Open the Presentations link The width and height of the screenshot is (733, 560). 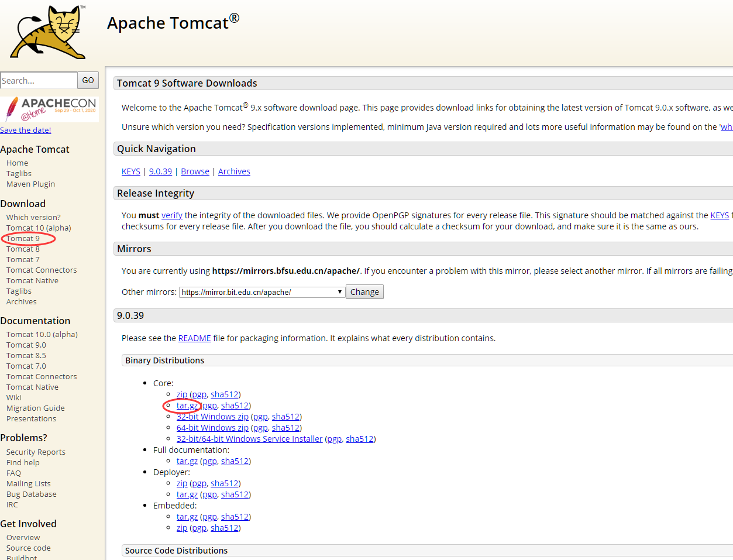pos(31,418)
